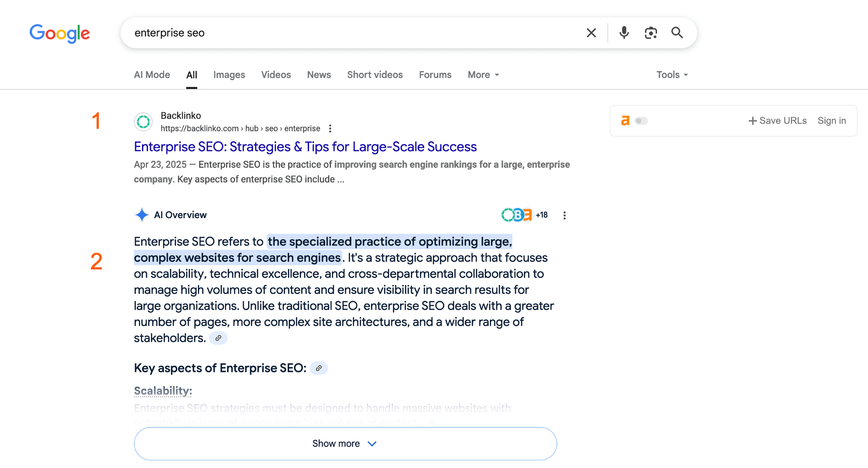This screenshot has height=468, width=868.
Task: Open the three-dot menu on the Backlinko result
Action: (331, 128)
